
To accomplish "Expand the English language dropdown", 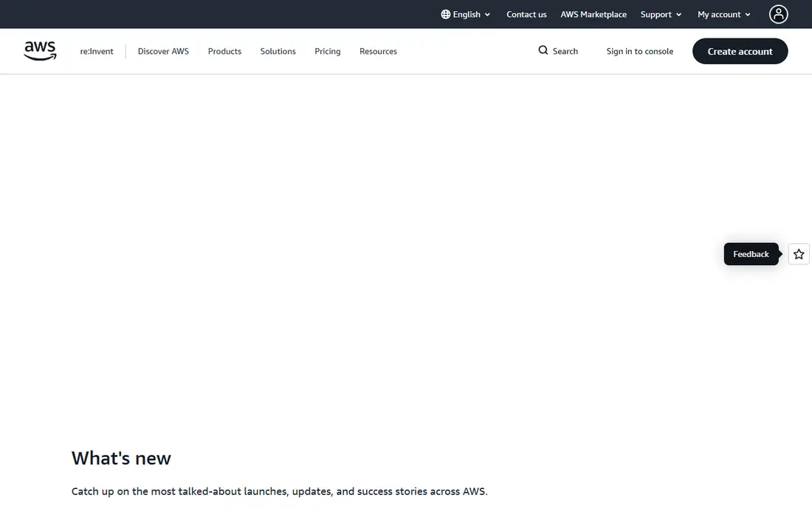I will point(466,15).
